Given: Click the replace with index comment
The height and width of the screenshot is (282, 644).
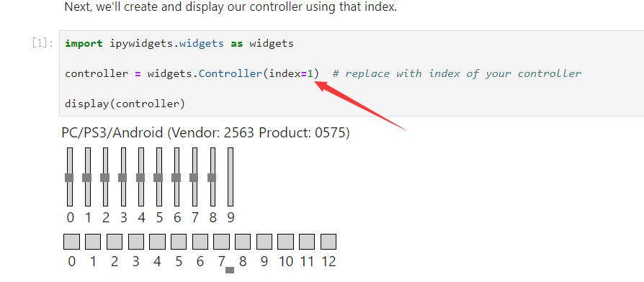Looking at the screenshot, I should click(x=457, y=74).
